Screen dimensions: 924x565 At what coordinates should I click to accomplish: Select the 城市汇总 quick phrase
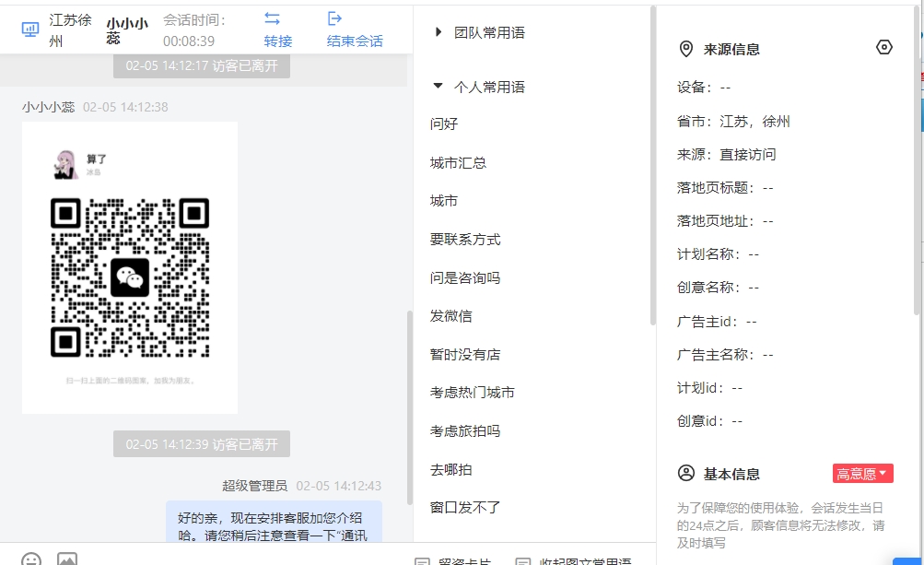click(458, 163)
